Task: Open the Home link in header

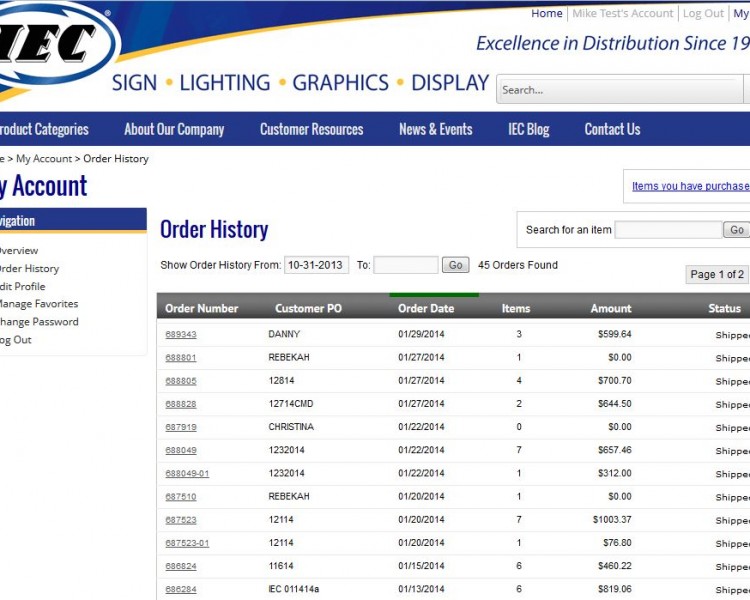Action: coord(546,13)
